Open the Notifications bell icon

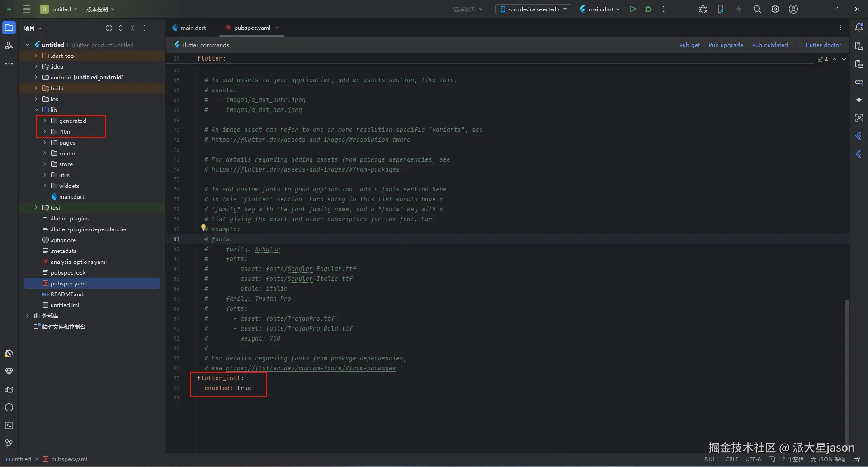coord(859,28)
